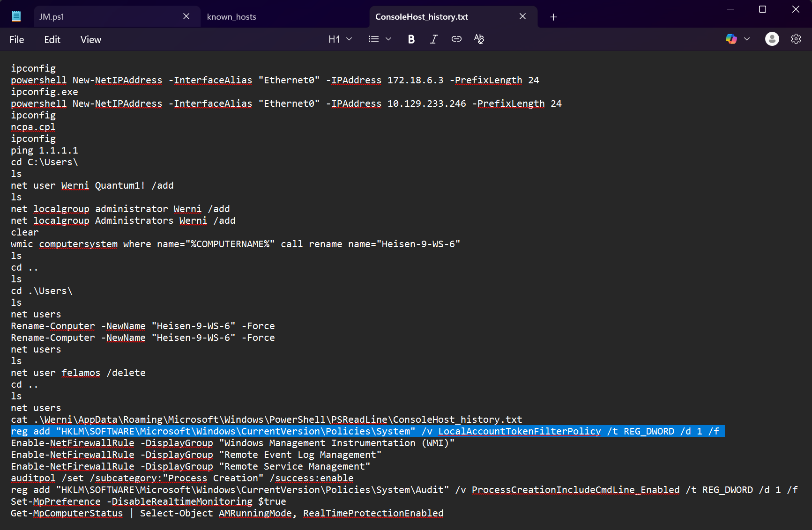Click the account profile icon
Image resolution: width=812 pixels, height=530 pixels.
click(x=772, y=39)
